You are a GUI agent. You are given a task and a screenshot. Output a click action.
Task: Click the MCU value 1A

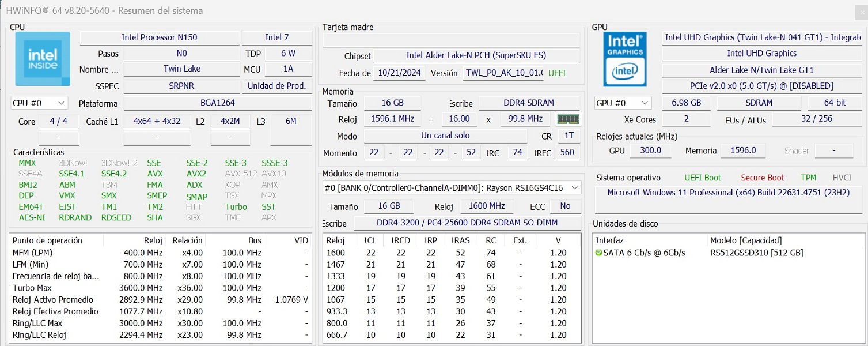click(289, 69)
